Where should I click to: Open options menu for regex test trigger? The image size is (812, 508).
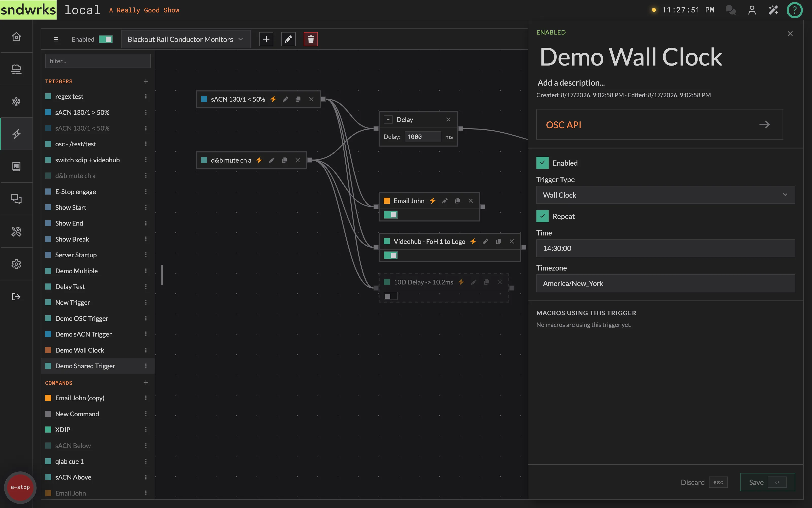click(x=146, y=97)
